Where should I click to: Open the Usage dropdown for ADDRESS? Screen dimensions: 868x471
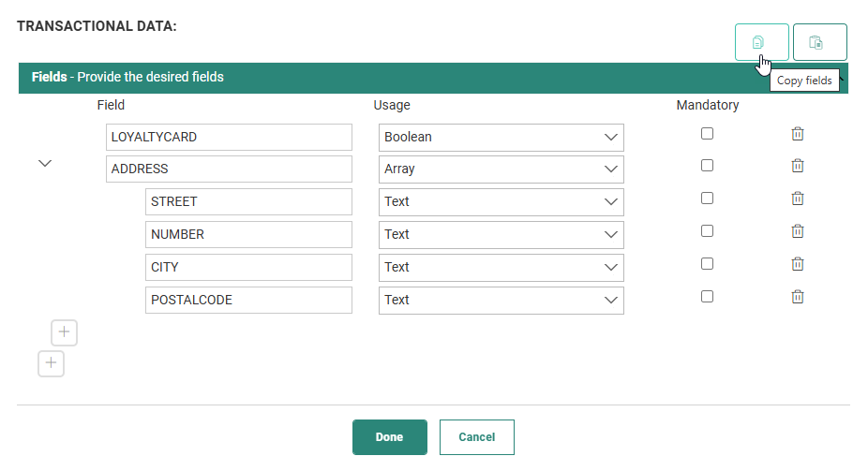(501, 169)
